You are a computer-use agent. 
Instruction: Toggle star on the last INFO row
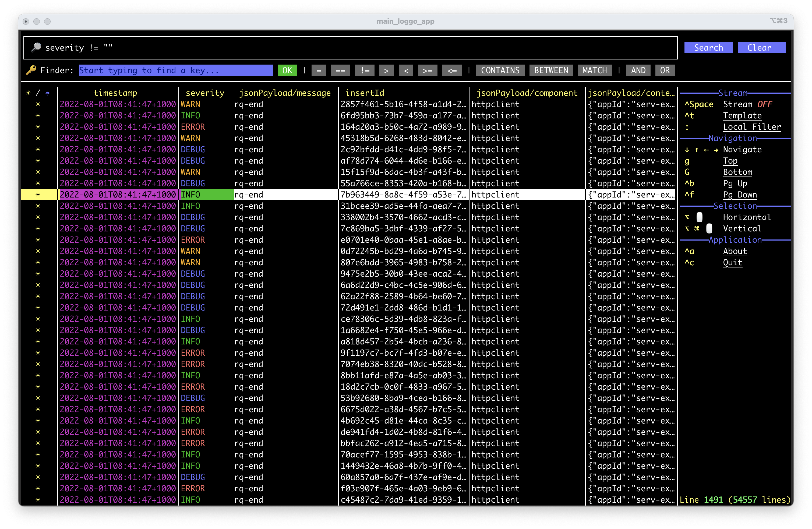coord(38,500)
